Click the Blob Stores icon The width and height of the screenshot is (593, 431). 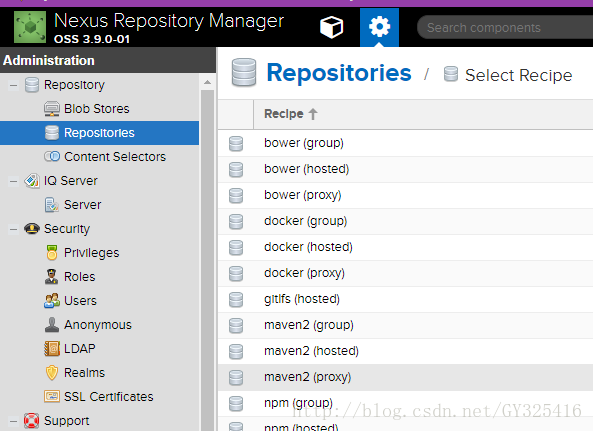pyautogui.click(x=52, y=109)
